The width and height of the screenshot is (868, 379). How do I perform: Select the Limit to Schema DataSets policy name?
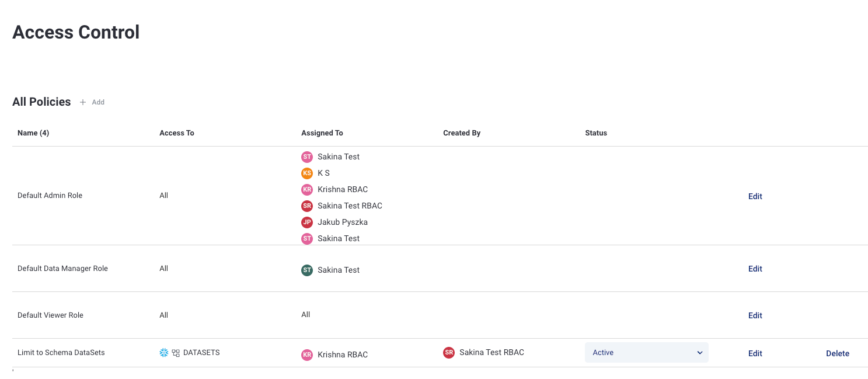click(61, 353)
